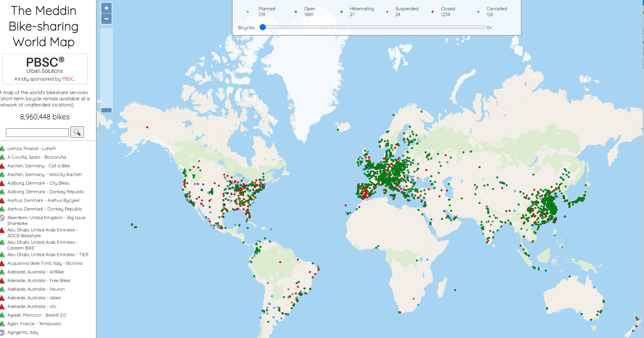Click grey cancelled icon beside Aberdeen Big Issue Sharebike

2,218
